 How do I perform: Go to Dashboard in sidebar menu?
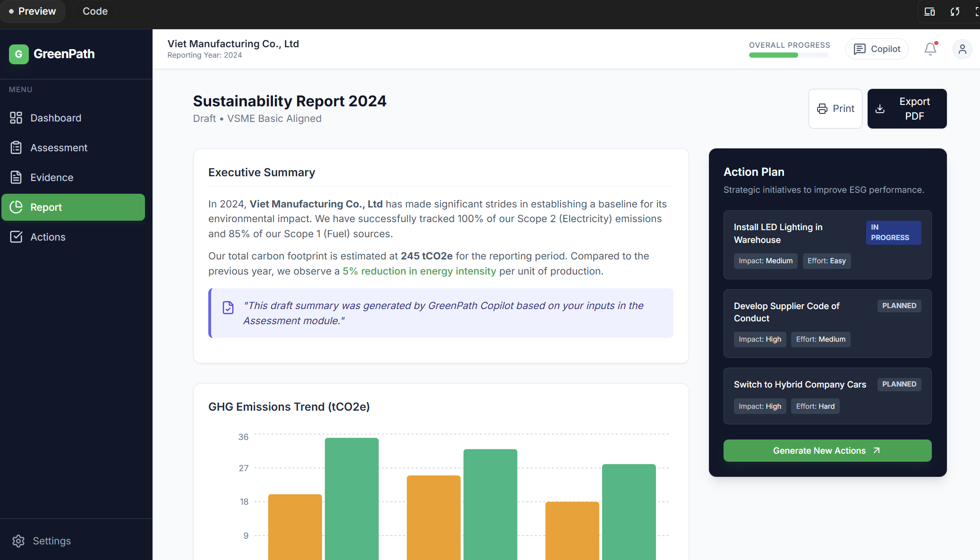pyautogui.click(x=56, y=118)
